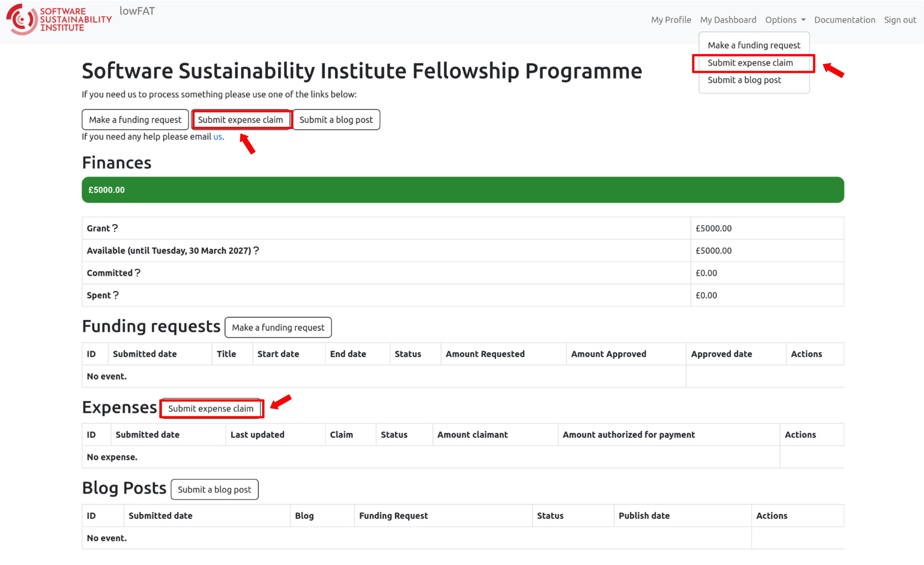Click the Finances heading

(117, 163)
